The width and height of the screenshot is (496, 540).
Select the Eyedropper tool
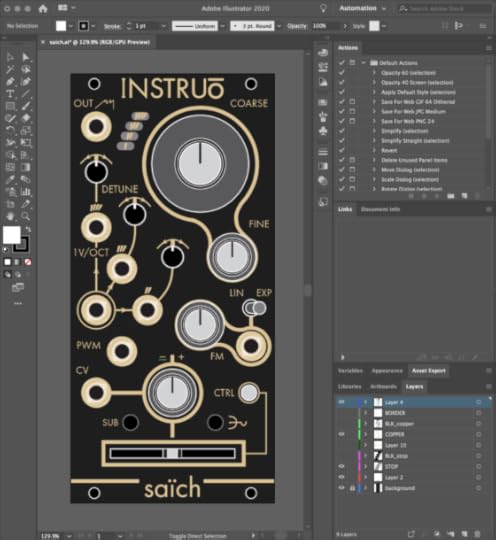click(10, 179)
